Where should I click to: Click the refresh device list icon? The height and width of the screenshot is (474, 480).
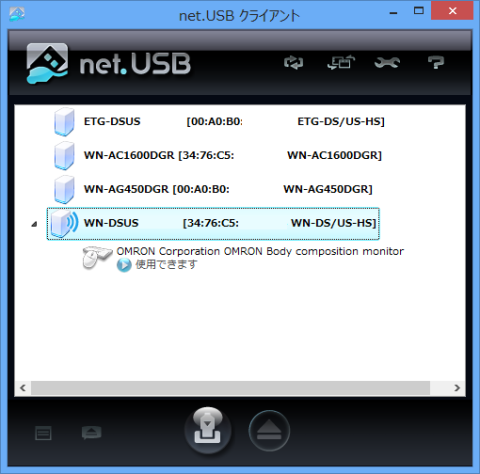(x=294, y=63)
